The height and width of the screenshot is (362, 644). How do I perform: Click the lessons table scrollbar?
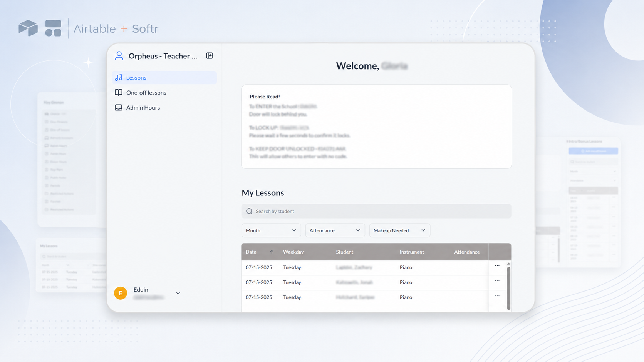509,288
